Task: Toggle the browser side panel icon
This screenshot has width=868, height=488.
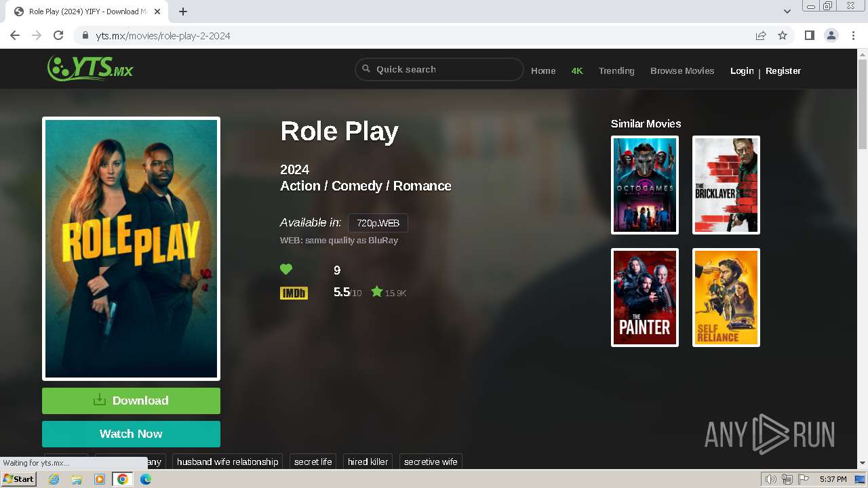Action: (x=809, y=36)
